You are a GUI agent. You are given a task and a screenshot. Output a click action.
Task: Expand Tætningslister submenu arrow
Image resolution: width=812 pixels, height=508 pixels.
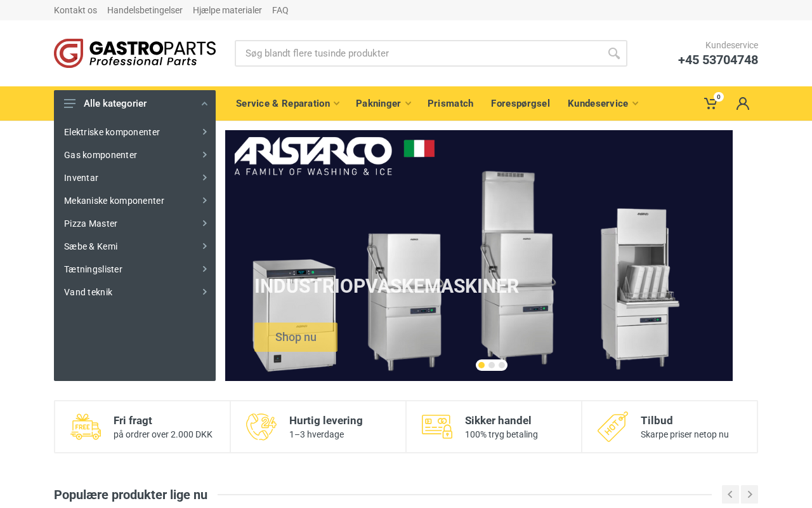(205, 269)
